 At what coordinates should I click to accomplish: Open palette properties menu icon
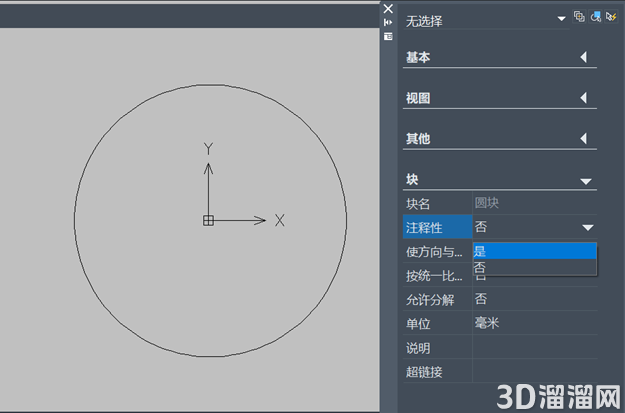388,37
